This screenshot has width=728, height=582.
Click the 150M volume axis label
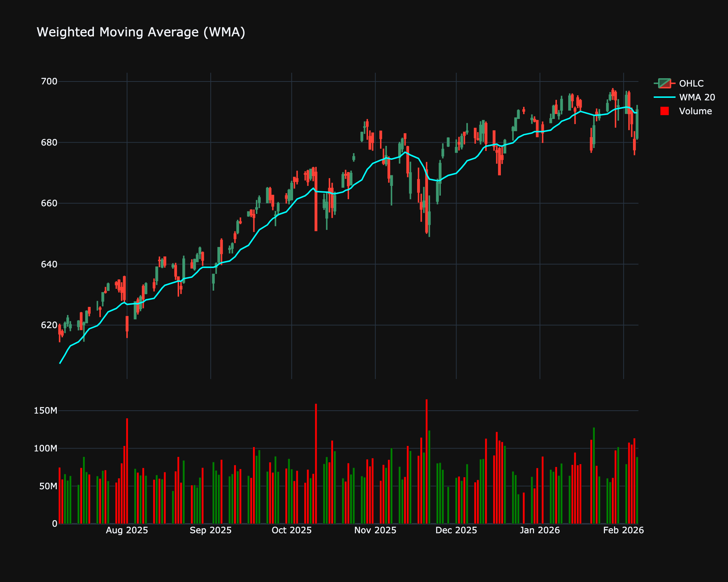point(46,411)
